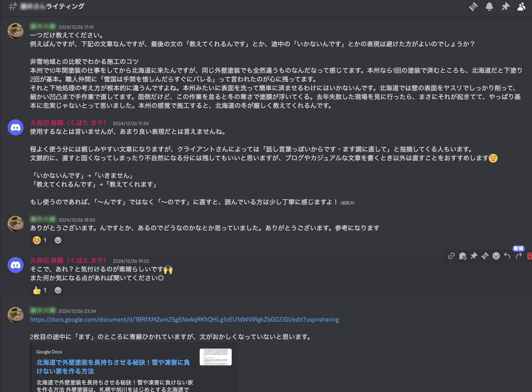Copy message link from hover toolbar
The width and height of the screenshot is (532, 392).
[x=451, y=256]
